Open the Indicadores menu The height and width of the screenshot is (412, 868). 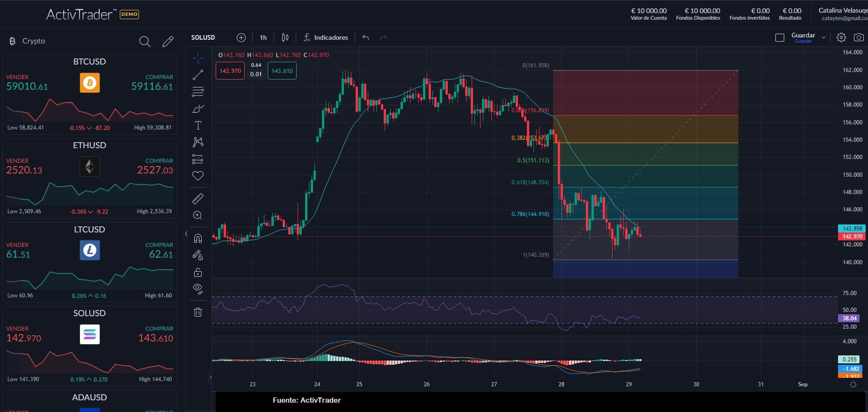tap(326, 37)
